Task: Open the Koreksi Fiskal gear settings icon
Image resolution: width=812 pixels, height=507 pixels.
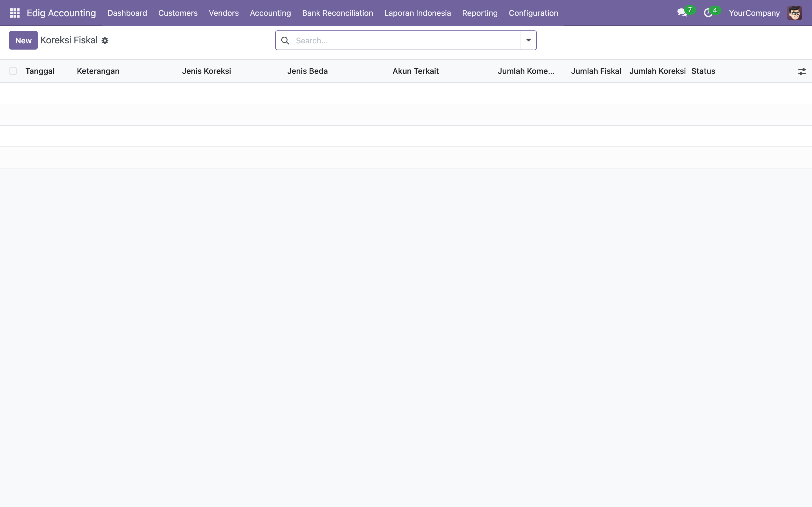Action: click(x=105, y=41)
